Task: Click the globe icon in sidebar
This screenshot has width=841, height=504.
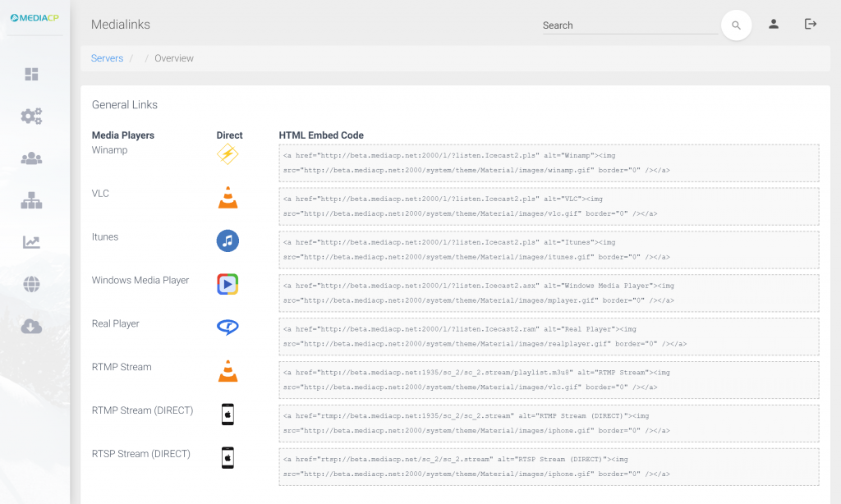Action: (x=31, y=285)
